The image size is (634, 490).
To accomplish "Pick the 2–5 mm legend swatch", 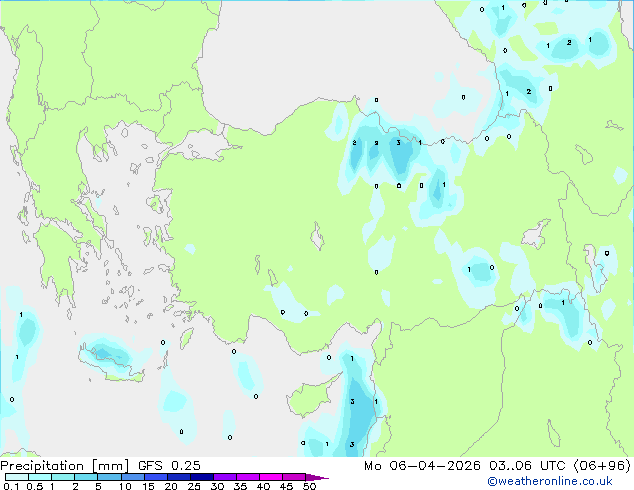I will [86, 477].
